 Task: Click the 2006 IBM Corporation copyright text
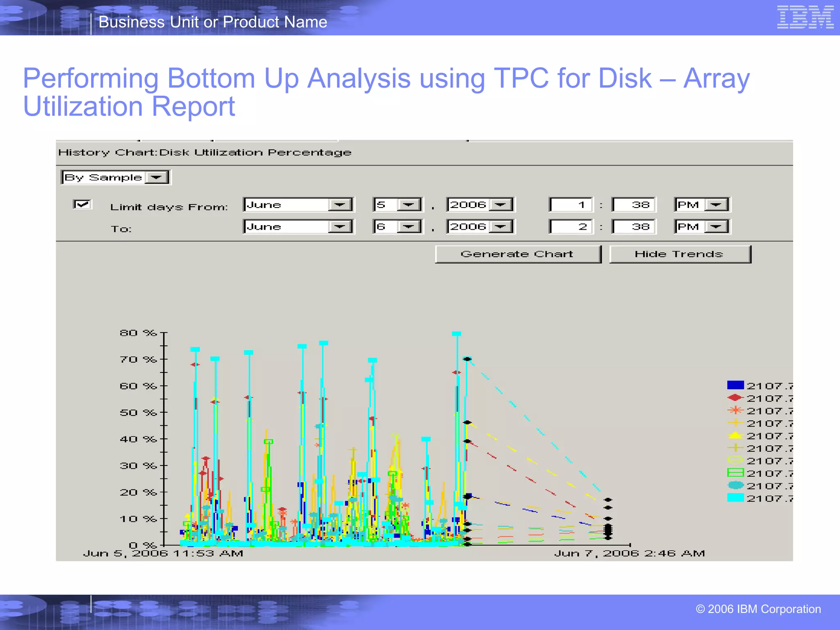758,609
